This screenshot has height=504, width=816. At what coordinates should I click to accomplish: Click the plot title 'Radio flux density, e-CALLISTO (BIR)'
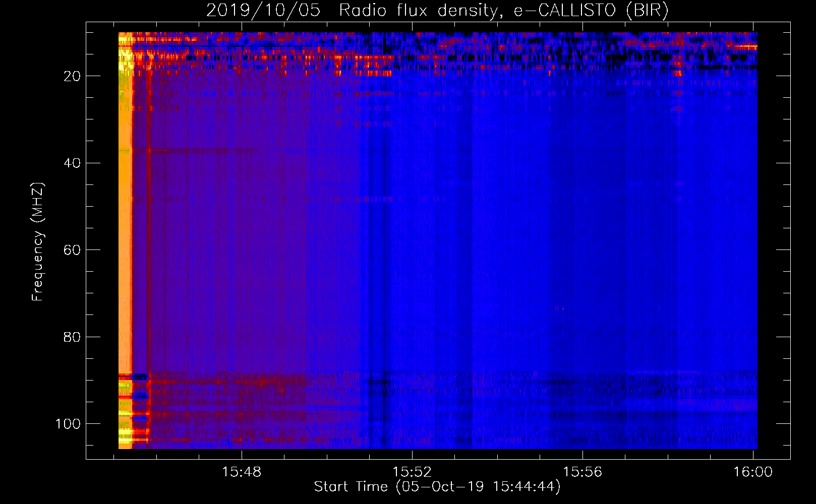click(x=504, y=11)
